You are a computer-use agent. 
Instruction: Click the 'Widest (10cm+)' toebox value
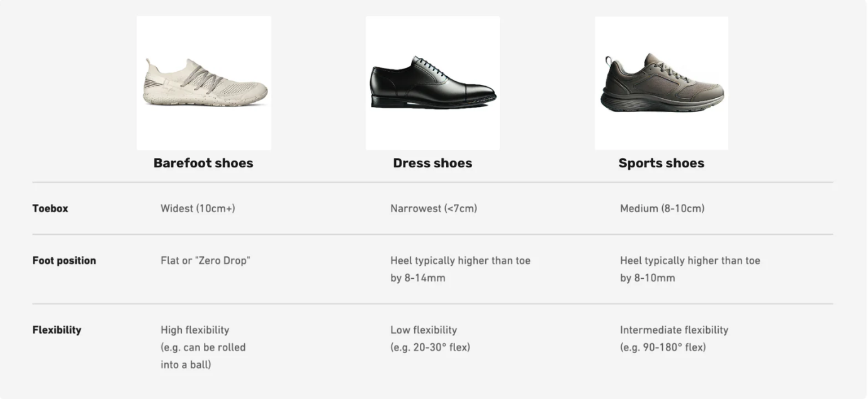pyautogui.click(x=198, y=208)
